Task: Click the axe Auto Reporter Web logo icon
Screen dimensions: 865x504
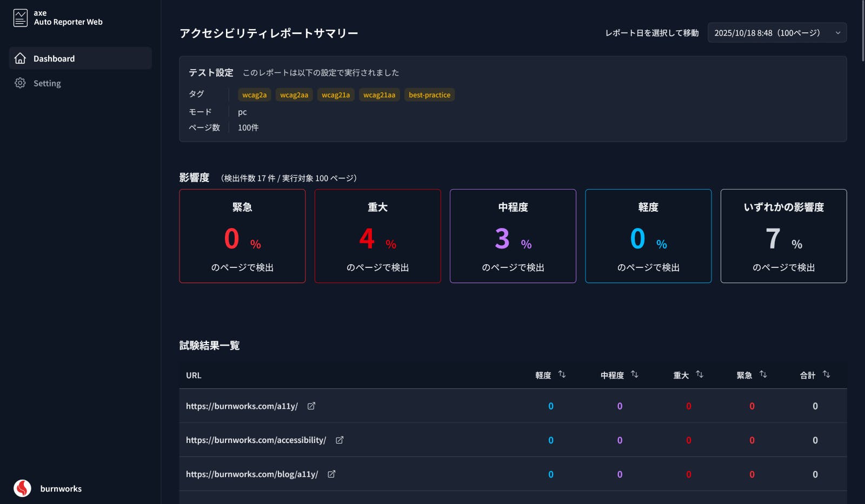Action: (x=21, y=18)
